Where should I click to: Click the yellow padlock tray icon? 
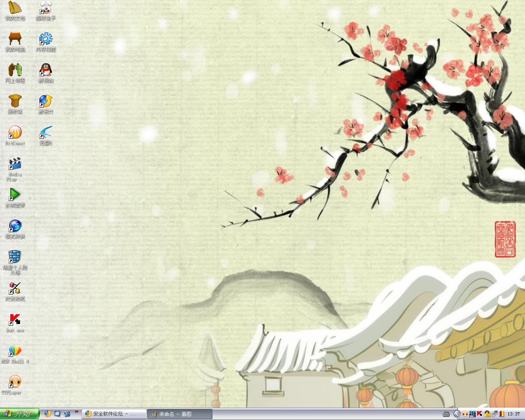pos(487,414)
